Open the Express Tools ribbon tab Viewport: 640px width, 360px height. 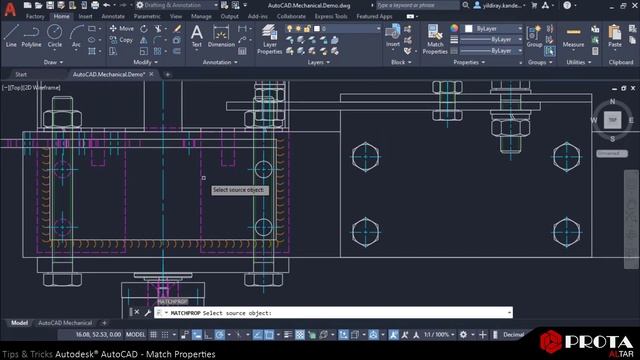[x=331, y=16]
